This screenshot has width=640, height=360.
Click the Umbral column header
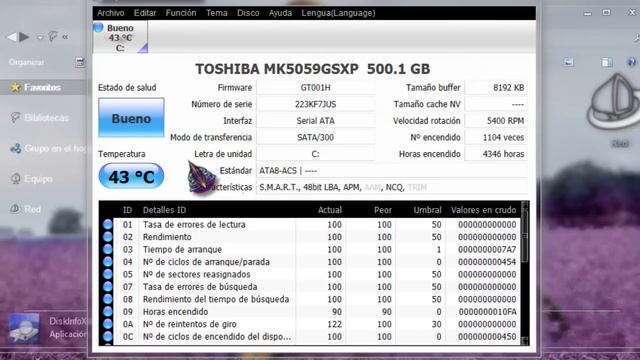427,210
